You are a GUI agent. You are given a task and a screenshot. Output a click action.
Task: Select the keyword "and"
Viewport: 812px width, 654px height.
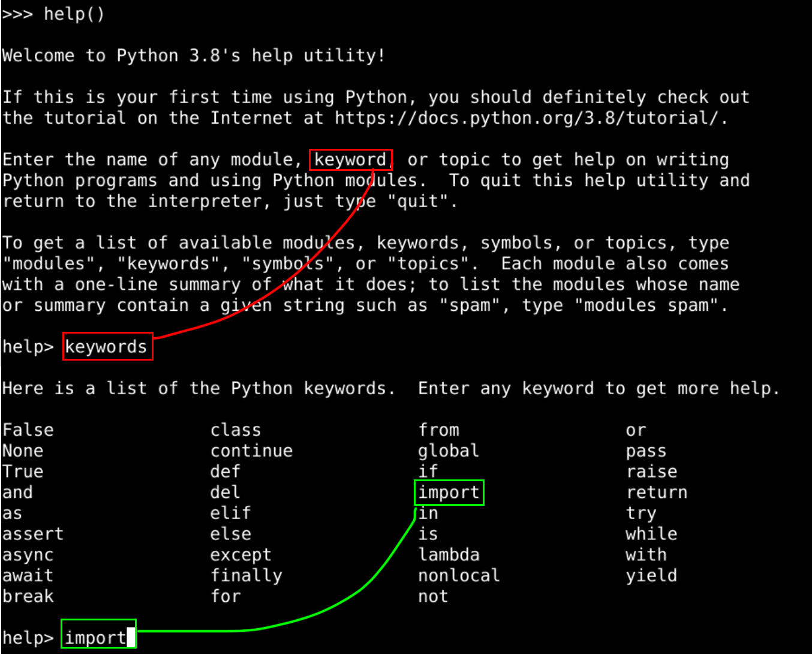coord(17,493)
